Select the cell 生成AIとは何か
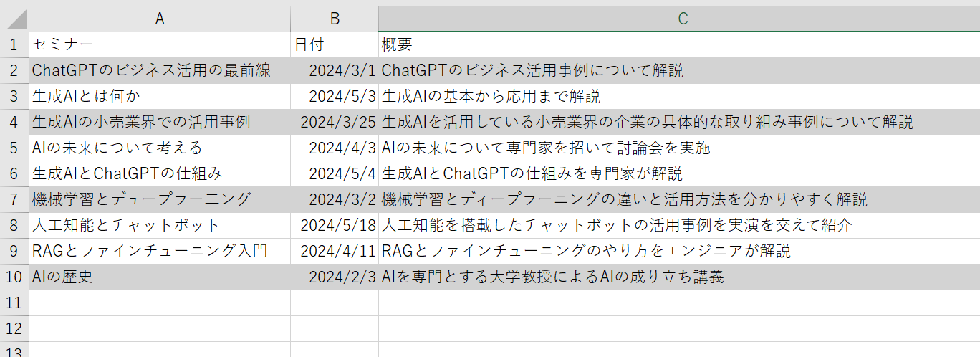The height and width of the screenshot is (357, 980). 160,96
